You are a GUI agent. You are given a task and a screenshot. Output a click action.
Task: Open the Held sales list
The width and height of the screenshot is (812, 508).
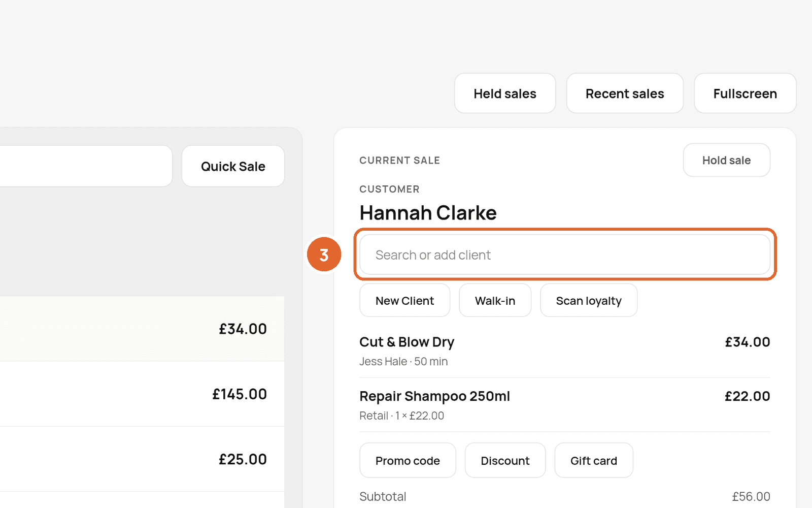(x=505, y=93)
